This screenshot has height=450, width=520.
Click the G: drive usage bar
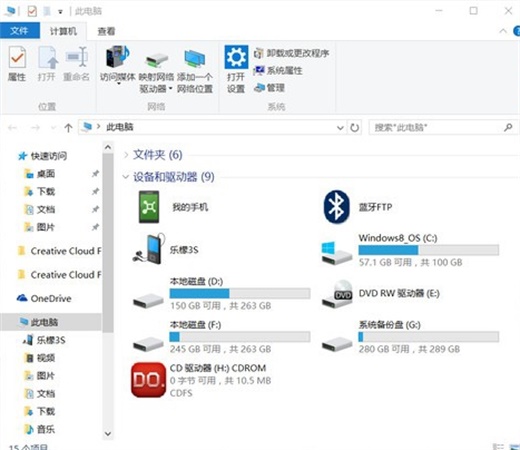[x=429, y=337]
